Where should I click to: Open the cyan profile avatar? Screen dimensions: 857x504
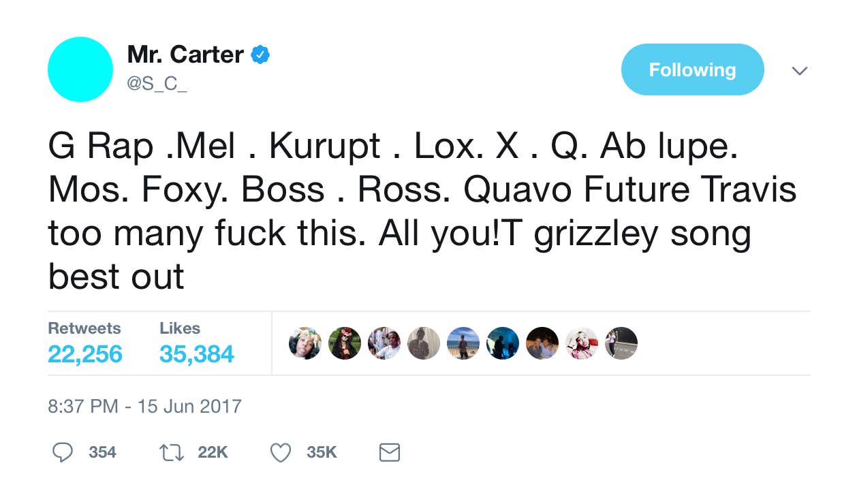(80, 69)
